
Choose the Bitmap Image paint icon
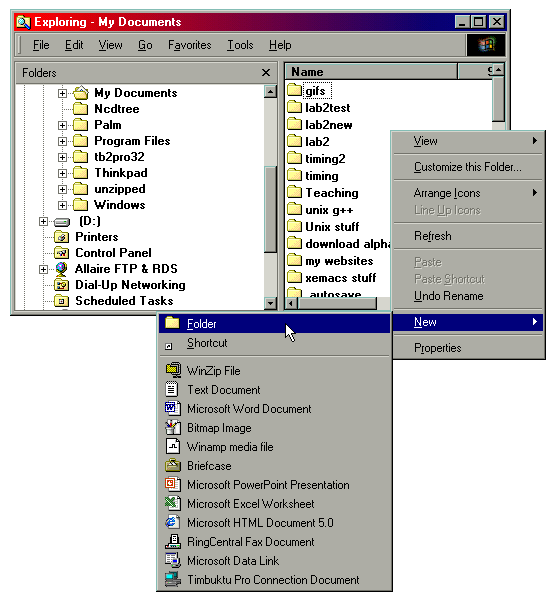pyautogui.click(x=173, y=427)
